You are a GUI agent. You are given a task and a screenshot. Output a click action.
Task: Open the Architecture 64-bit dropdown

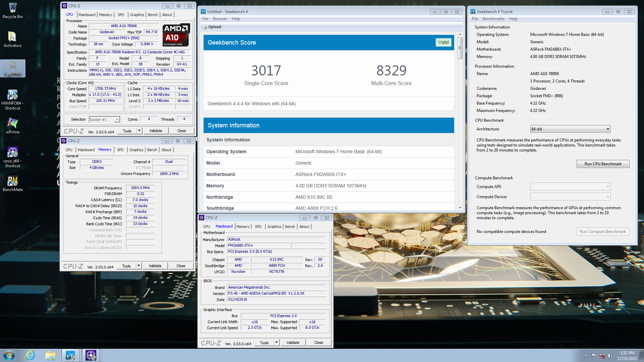point(570,129)
